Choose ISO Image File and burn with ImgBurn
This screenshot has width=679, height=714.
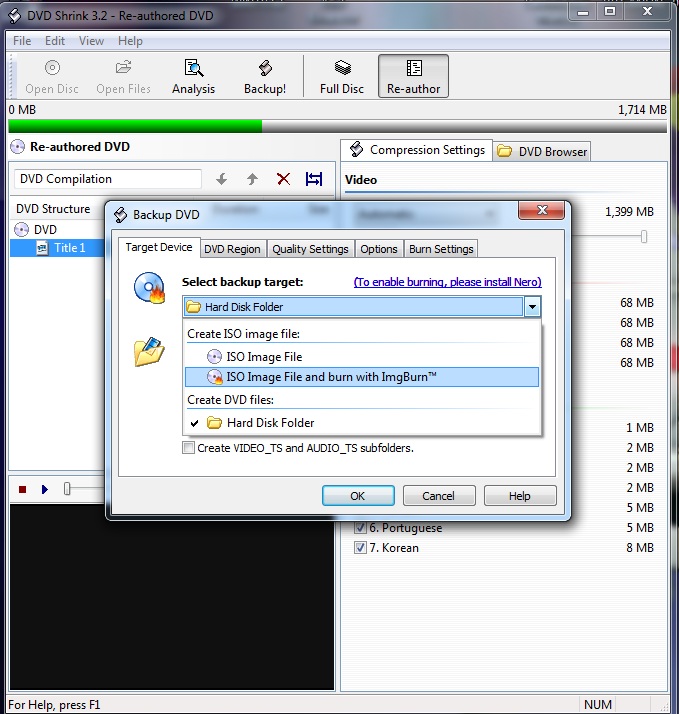click(x=362, y=377)
